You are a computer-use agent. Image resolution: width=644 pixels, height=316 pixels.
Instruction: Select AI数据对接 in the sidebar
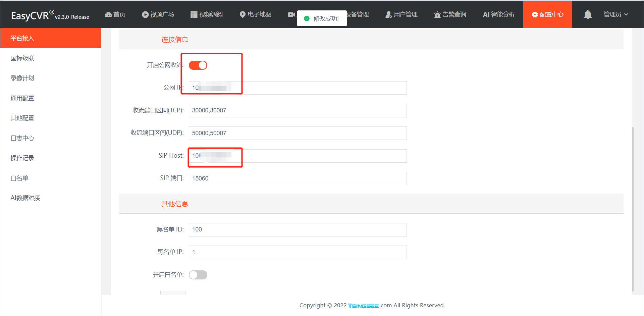coord(51,198)
